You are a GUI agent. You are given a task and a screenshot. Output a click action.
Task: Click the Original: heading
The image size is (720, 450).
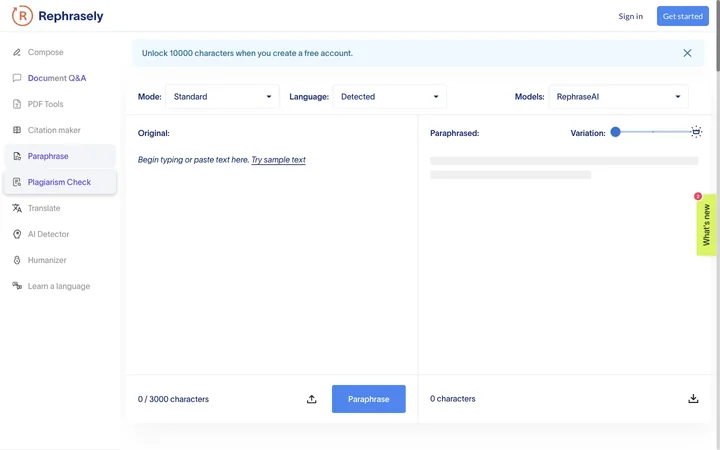153,133
